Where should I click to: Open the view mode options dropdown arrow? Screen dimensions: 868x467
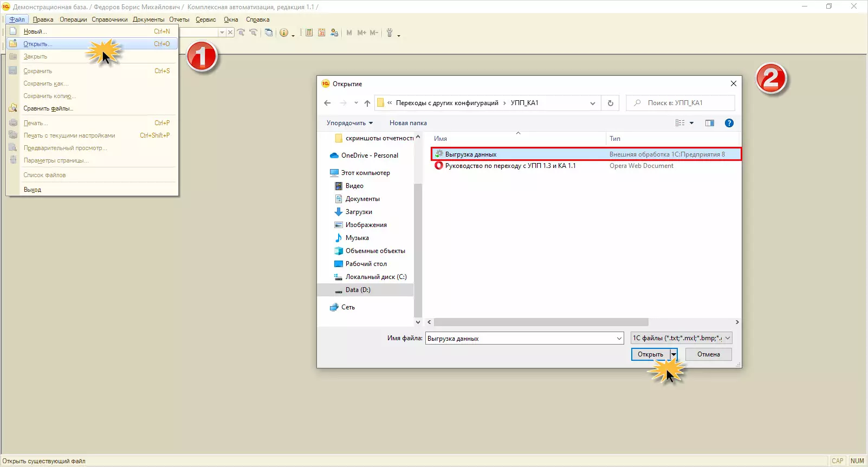pyautogui.click(x=692, y=123)
